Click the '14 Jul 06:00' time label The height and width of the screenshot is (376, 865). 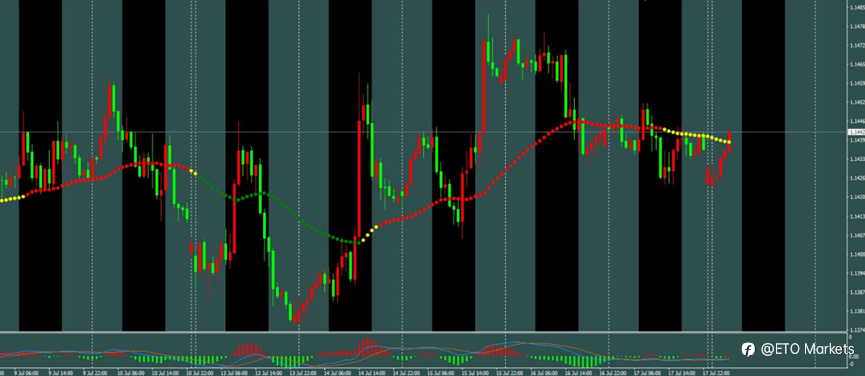[x=338, y=373]
